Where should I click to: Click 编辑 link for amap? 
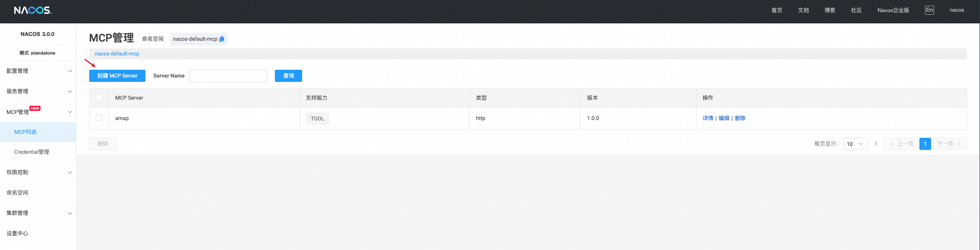click(x=724, y=118)
